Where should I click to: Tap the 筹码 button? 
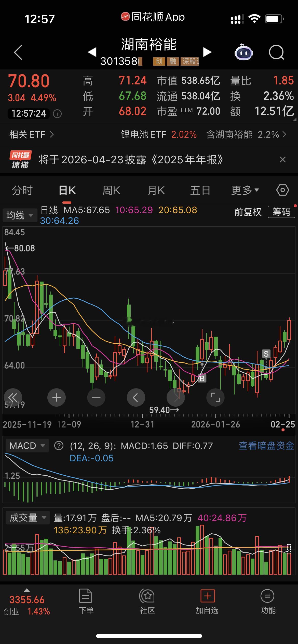[281, 212]
